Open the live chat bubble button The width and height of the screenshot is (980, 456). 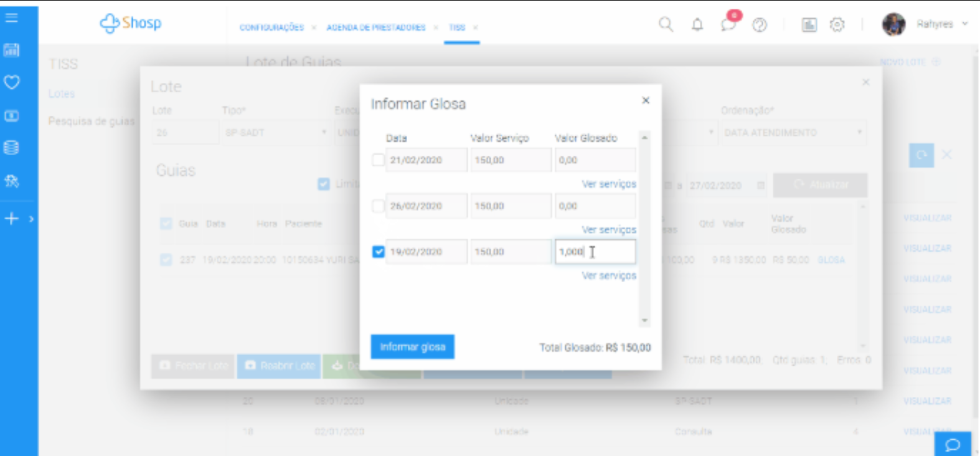pyautogui.click(x=952, y=444)
